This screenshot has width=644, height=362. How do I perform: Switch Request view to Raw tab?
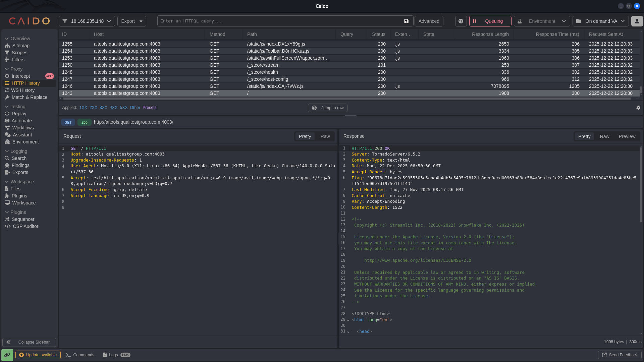(x=325, y=136)
